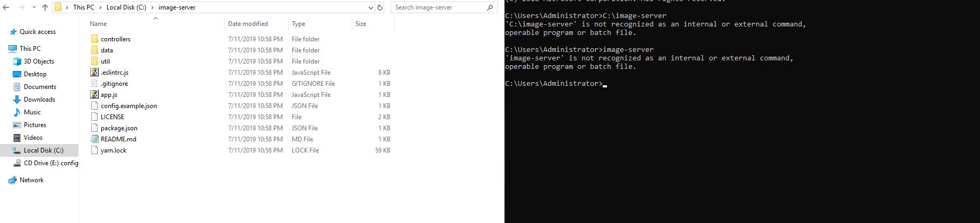Open Network in the navigation pane
This screenshot has height=223, width=980.
(31, 180)
